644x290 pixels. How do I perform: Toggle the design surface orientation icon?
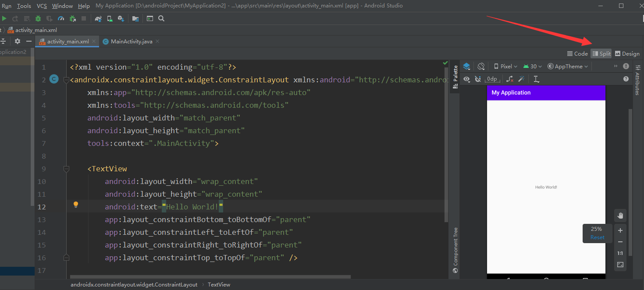[480, 66]
